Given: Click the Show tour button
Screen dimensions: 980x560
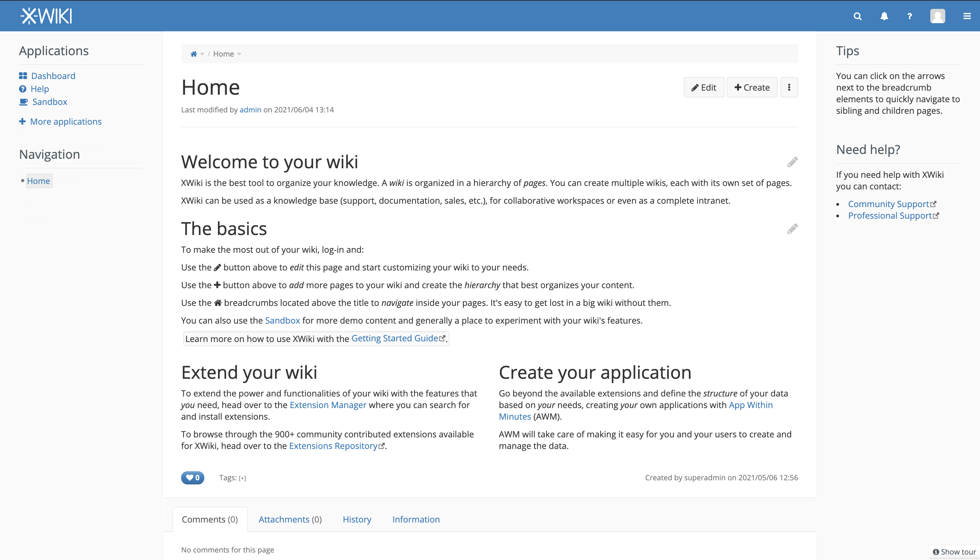Looking at the screenshot, I should (954, 552).
